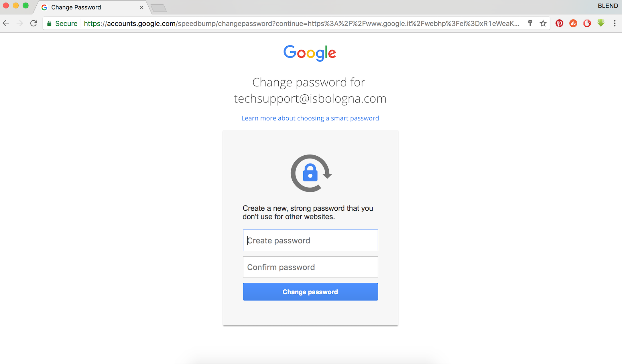Open the red shield extension icon

587,23
